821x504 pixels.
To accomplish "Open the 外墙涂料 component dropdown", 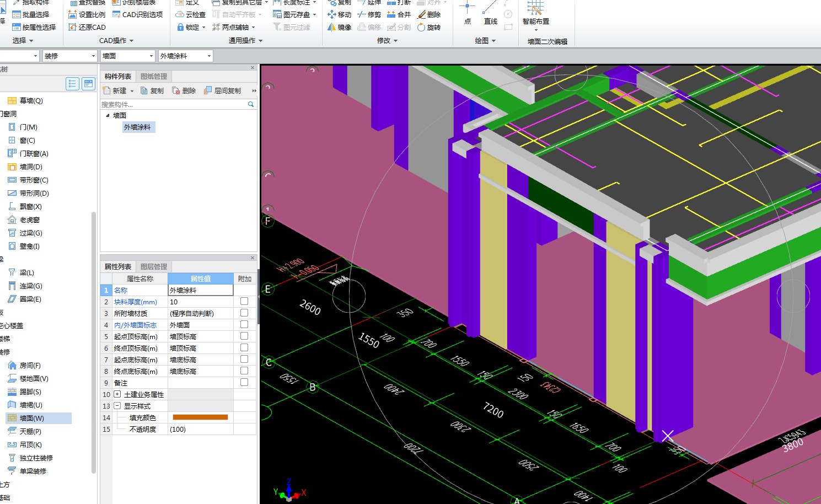I will click(209, 56).
